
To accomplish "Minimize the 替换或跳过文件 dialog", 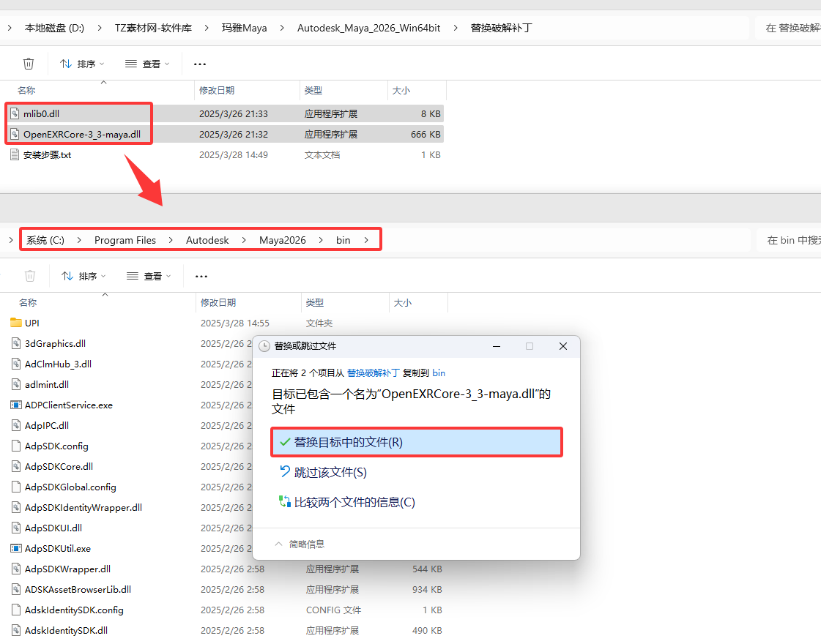I will click(x=497, y=346).
